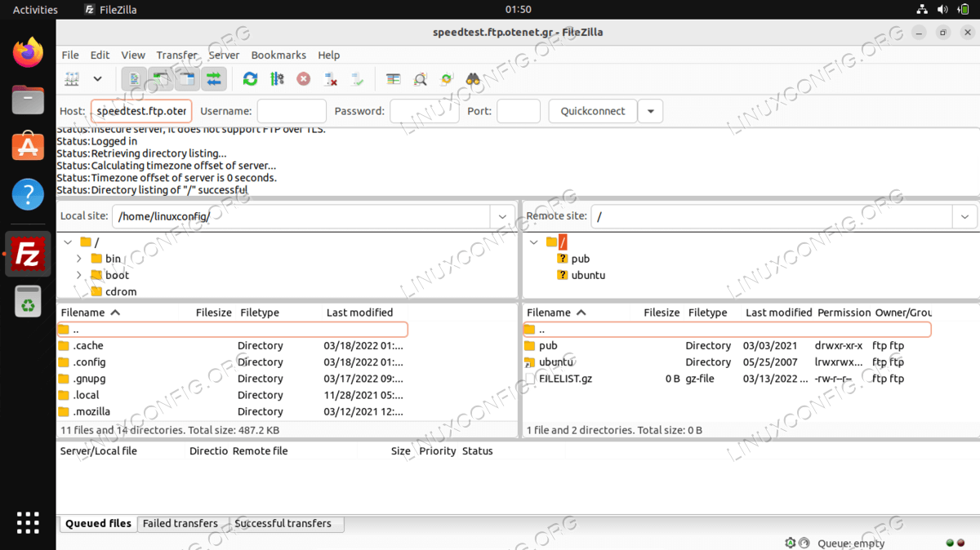Open the Show Applications grid

[x=28, y=522]
